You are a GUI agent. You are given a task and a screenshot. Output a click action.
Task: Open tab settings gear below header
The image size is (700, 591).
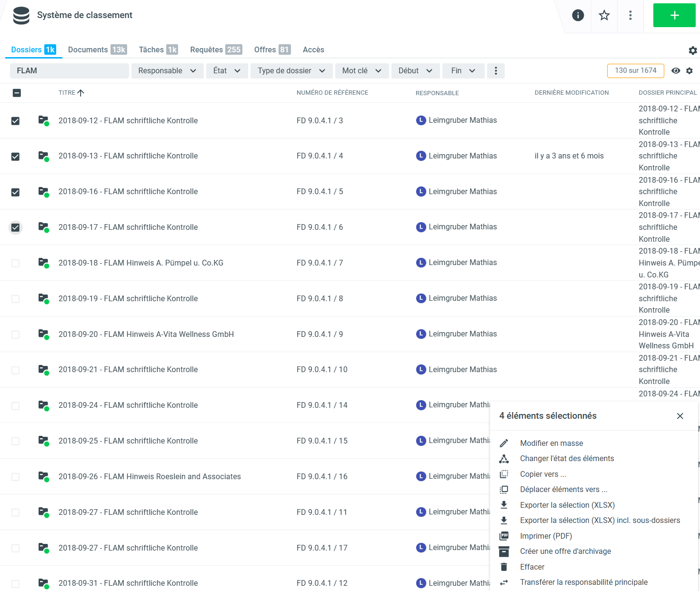(x=692, y=50)
